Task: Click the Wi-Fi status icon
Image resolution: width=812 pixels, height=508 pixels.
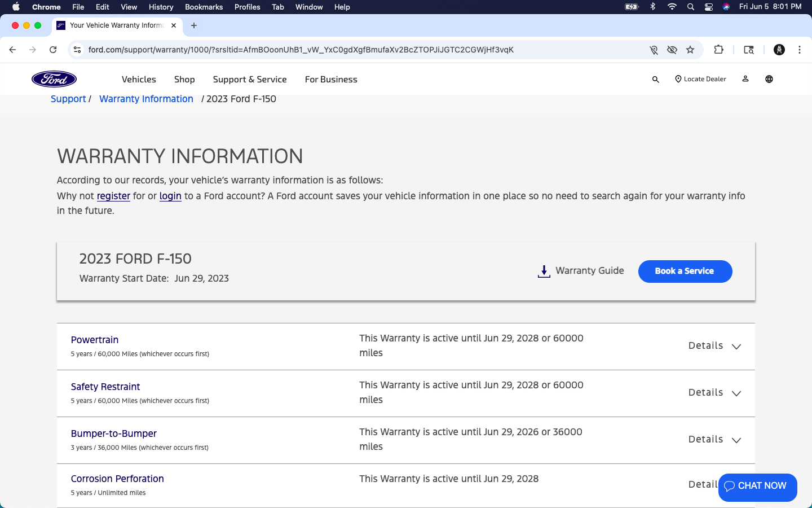Action: click(x=672, y=7)
